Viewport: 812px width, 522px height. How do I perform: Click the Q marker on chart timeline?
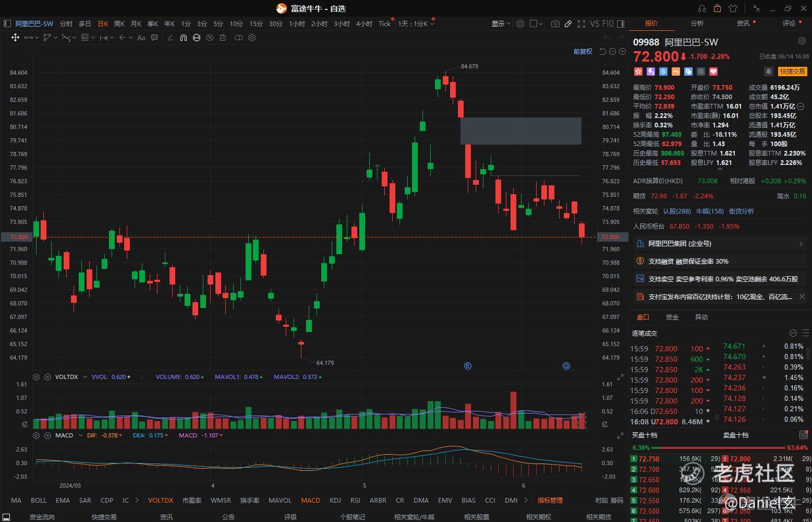(566, 366)
